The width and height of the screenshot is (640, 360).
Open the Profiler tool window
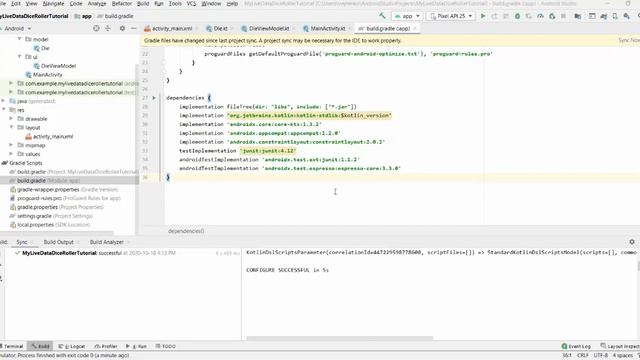106,346
